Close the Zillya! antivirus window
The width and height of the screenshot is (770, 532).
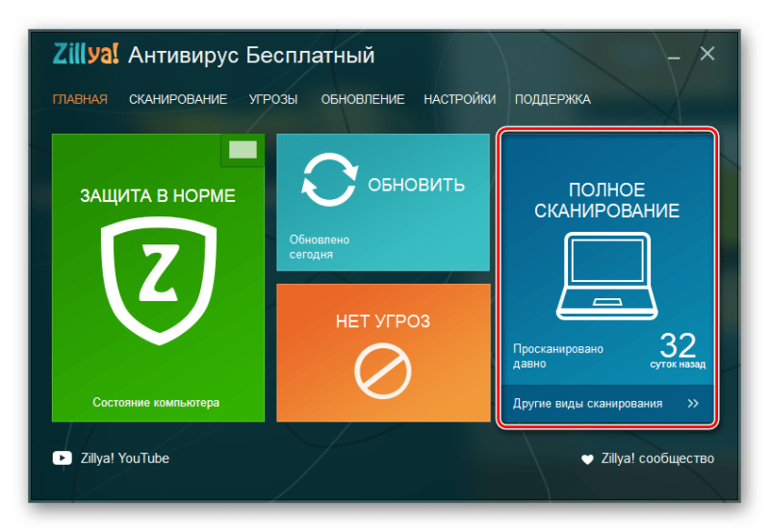(x=707, y=54)
